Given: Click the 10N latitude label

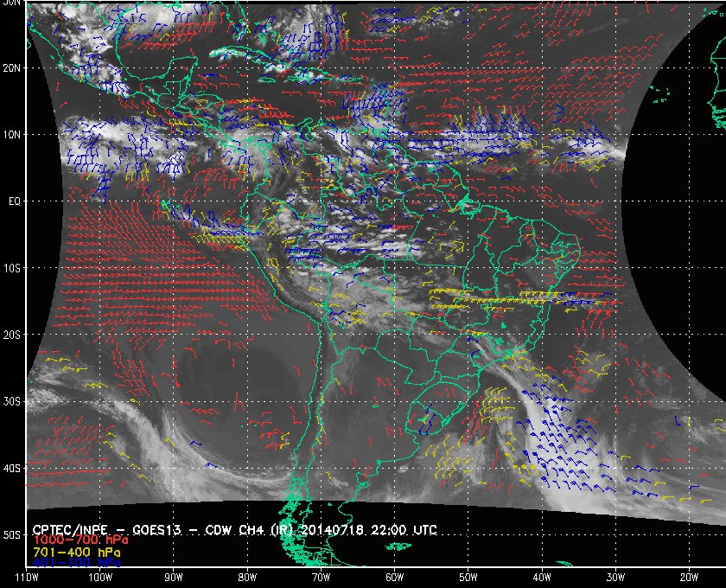Looking at the screenshot, I should (x=11, y=134).
